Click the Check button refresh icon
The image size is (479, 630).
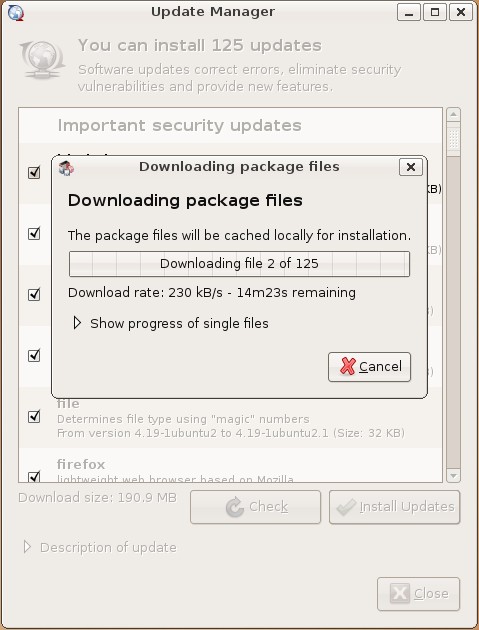click(x=235, y=507)
